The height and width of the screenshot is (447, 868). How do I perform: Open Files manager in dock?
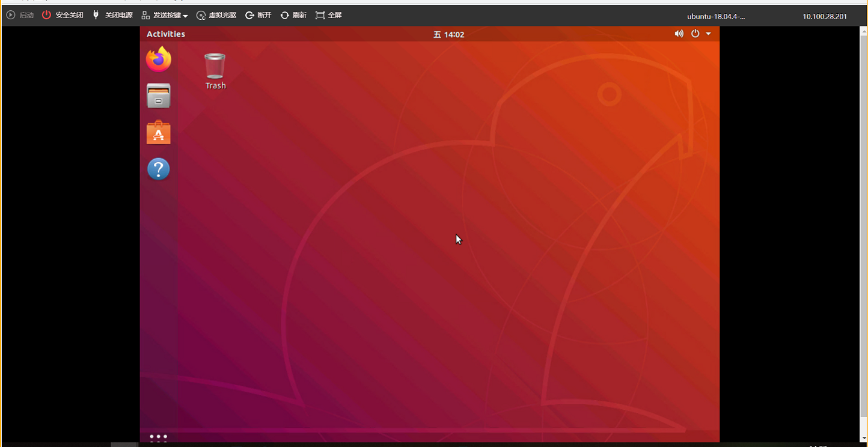pyautogui.click(x=159, y=96)
